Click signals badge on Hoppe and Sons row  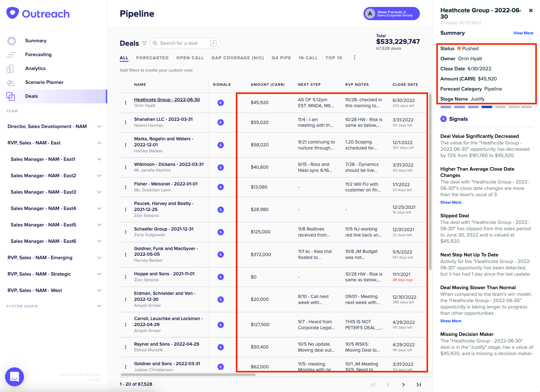(221, 277)
